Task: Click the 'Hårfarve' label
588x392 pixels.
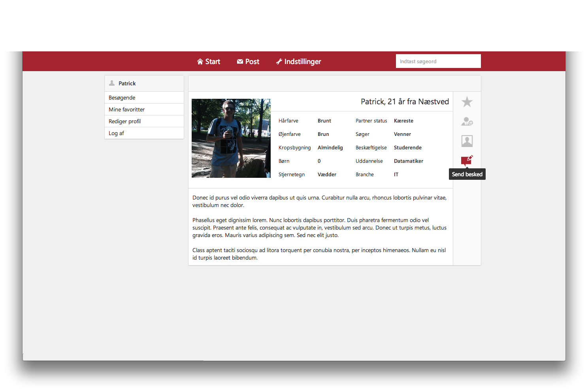Action: click(288, 121)
